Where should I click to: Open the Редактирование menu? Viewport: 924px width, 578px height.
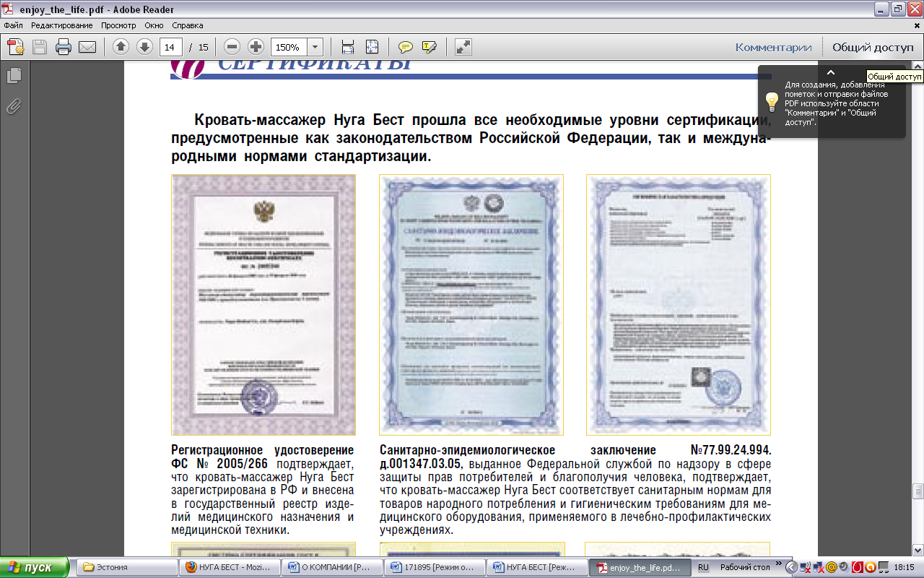[61, 25]
